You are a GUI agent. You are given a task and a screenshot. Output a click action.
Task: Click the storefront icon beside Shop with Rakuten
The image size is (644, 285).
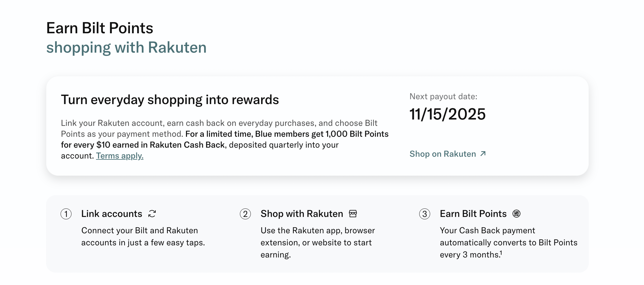tap(352, 214)
